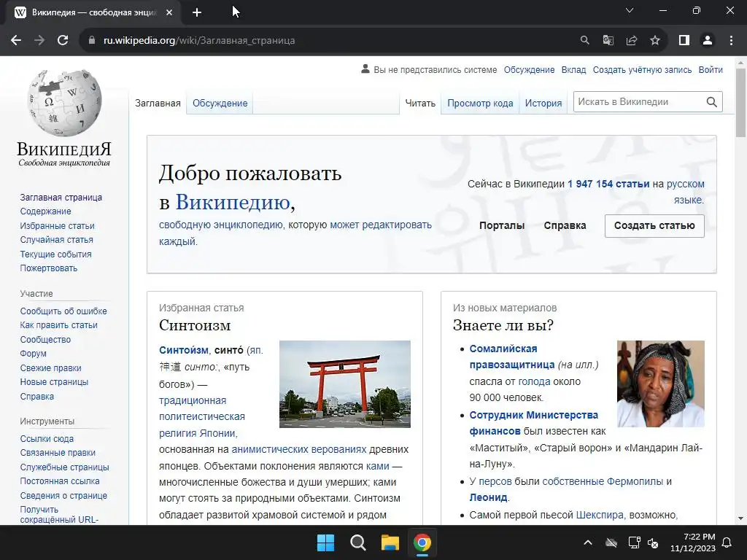
Task: Submit search with the magnifier button
Action: [x=711, y=102]
